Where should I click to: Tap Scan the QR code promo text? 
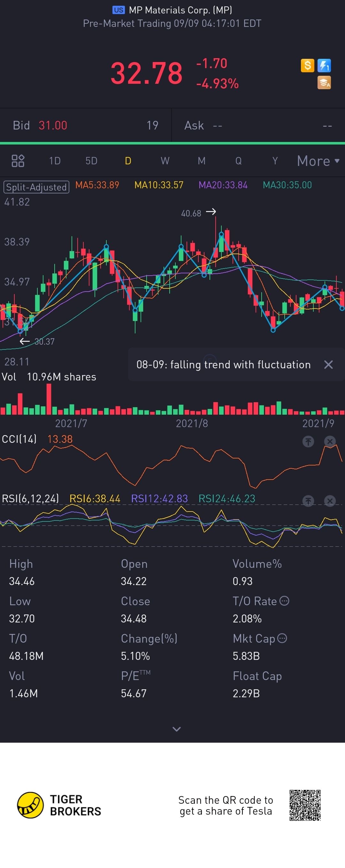(226, 805)
